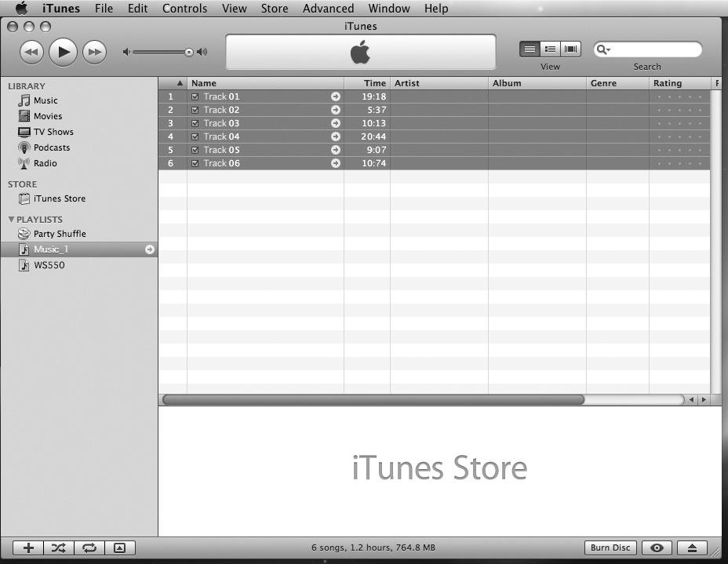Select Music in the Library

(45, 100)
